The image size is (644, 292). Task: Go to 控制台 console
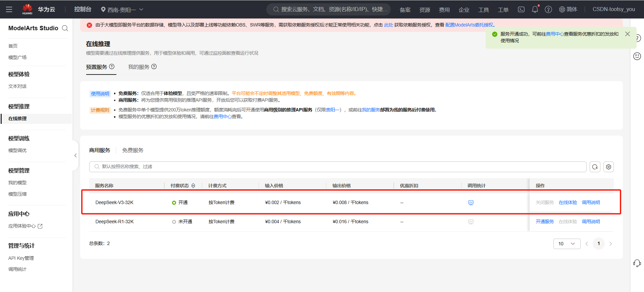tap(83, 9)
